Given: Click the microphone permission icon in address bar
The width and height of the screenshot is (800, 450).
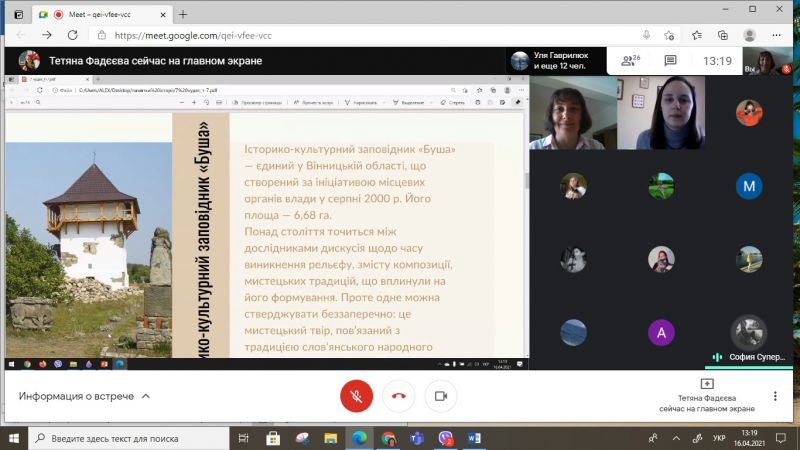Looking at the screenshot, I should coord(646,35).
